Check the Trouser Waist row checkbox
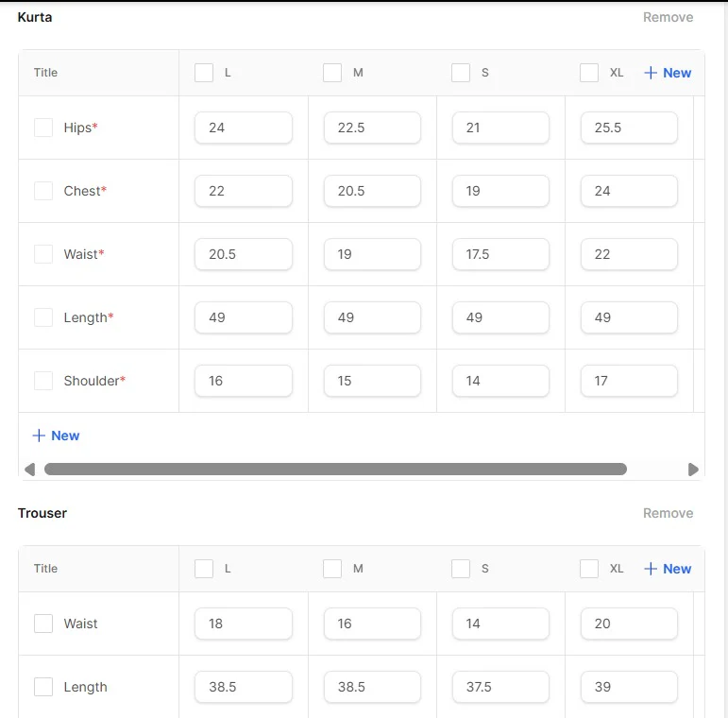Screen dimensions: 728x718 (43, 624)
